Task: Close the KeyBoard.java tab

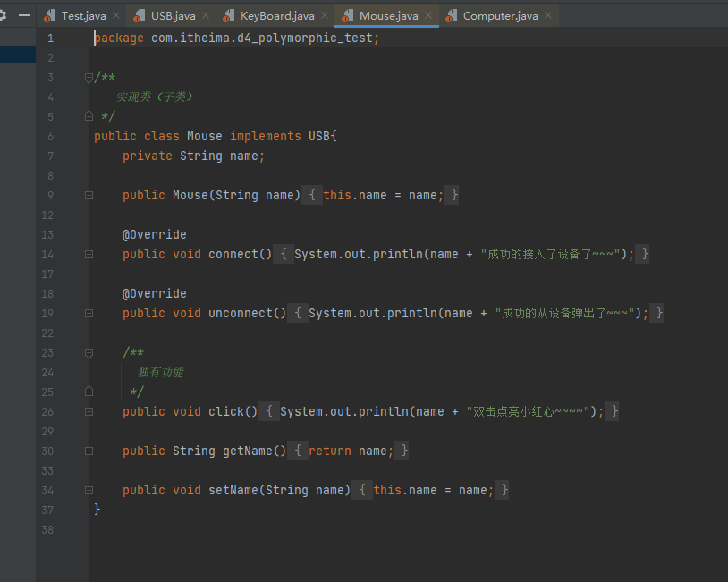Action: 325,16
